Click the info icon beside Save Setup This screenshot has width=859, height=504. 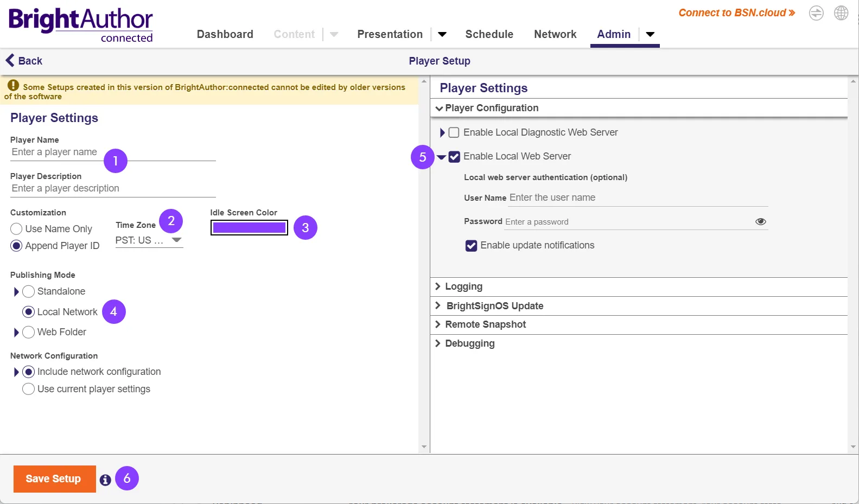click(x=105, y=480)
